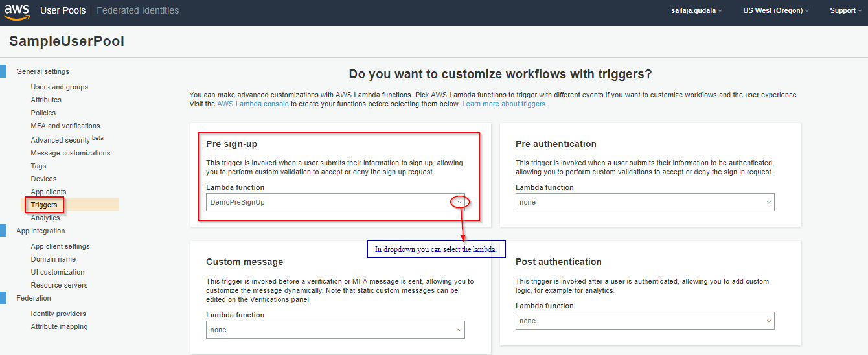Screen dimensions: 868x355
Task: Open the Custom message Lambda function dropdown
Action: (336, 330)
